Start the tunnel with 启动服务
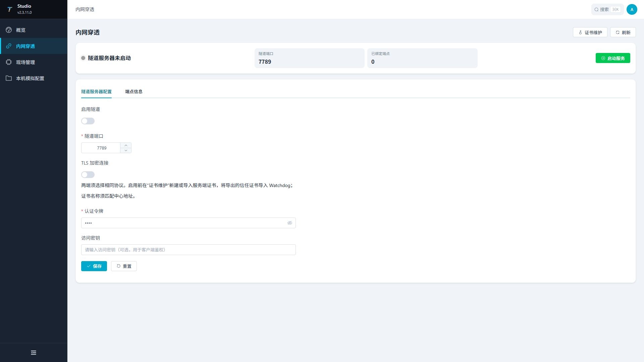This screenshot has width=644, height=362. [x=613, y=58]
